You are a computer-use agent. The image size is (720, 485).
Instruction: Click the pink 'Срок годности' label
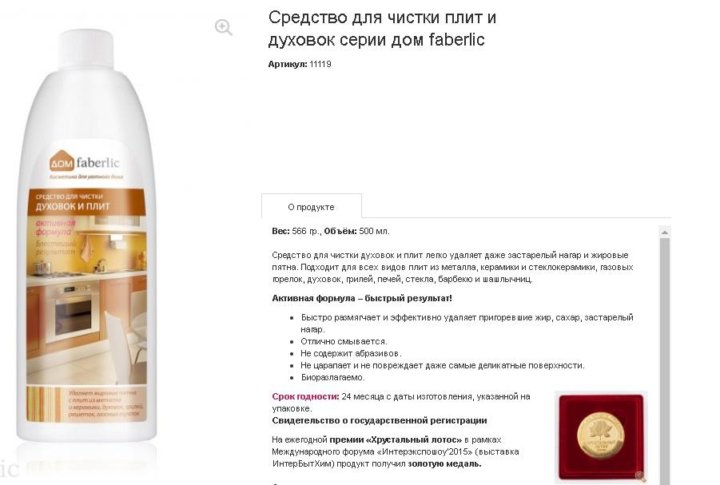[305, 396]
